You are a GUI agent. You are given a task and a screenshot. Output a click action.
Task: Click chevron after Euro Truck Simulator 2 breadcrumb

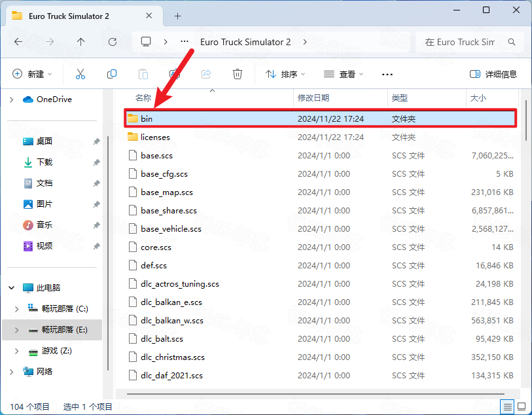(305, 42)
